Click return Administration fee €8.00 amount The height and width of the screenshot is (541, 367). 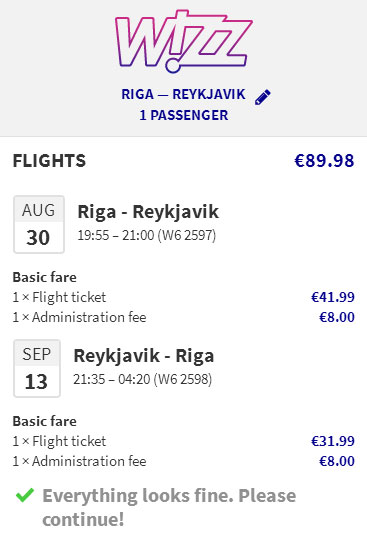(337, 461)
